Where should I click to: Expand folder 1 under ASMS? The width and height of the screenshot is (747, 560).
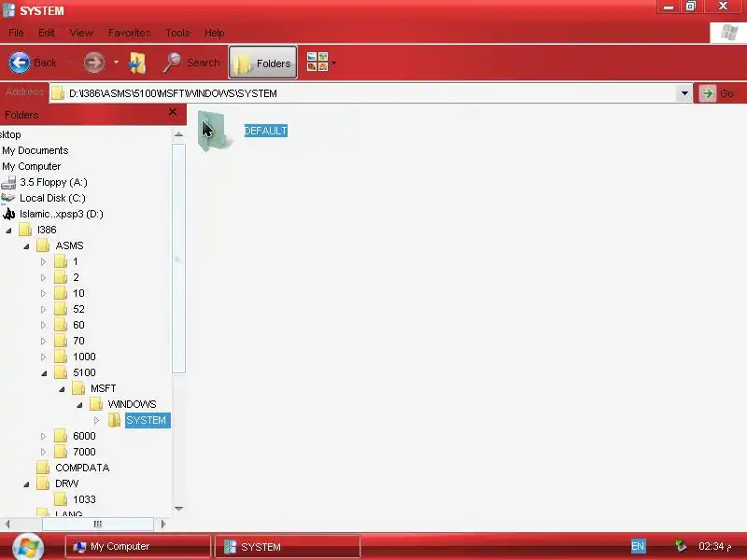coord(43,261)
